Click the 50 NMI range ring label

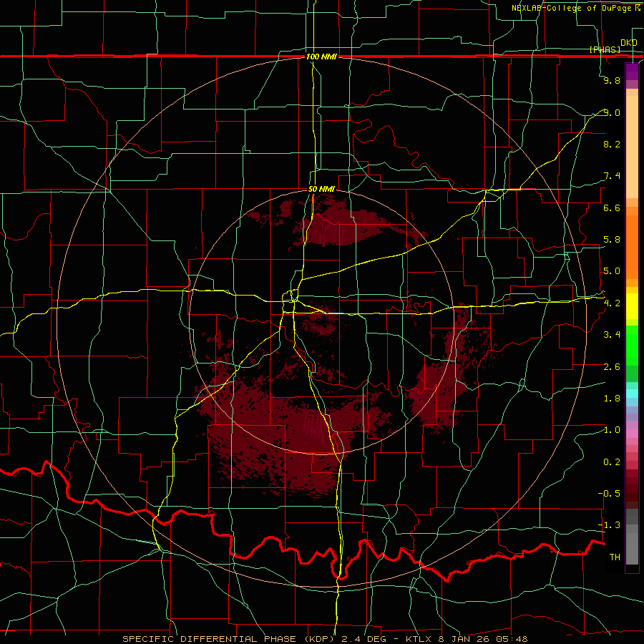point(321,189)
